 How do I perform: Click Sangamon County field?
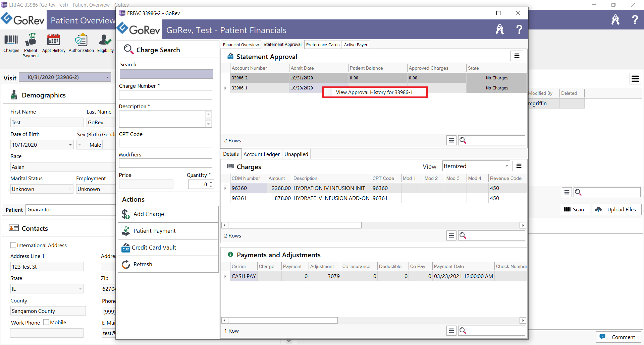(48, 311)
